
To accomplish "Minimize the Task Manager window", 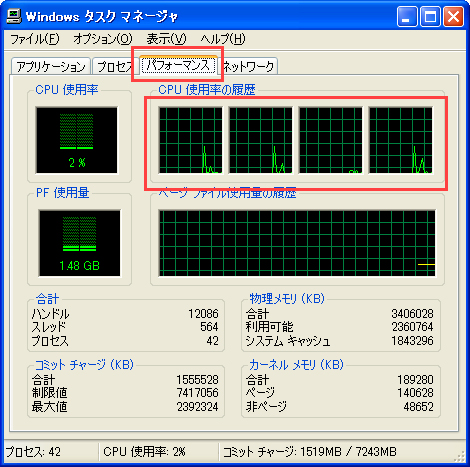I will click(x=407, y=16).
